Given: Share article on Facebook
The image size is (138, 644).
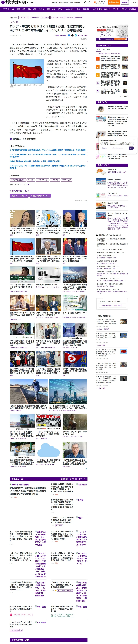Looking at the screenshot, I should [69, 36].
